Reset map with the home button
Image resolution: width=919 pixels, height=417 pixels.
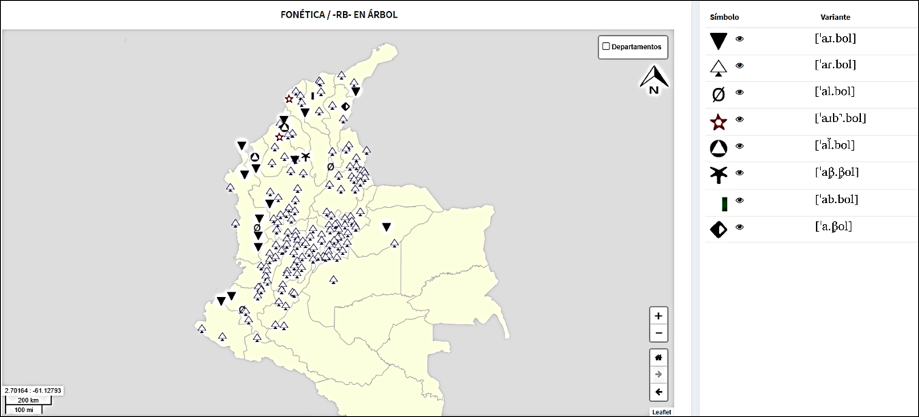(x=658, y=357)
